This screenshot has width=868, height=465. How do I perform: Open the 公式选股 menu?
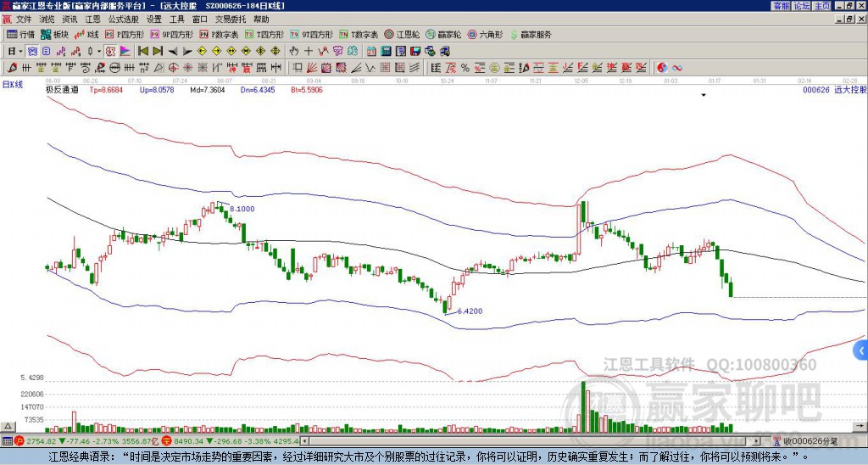(124, 20)
